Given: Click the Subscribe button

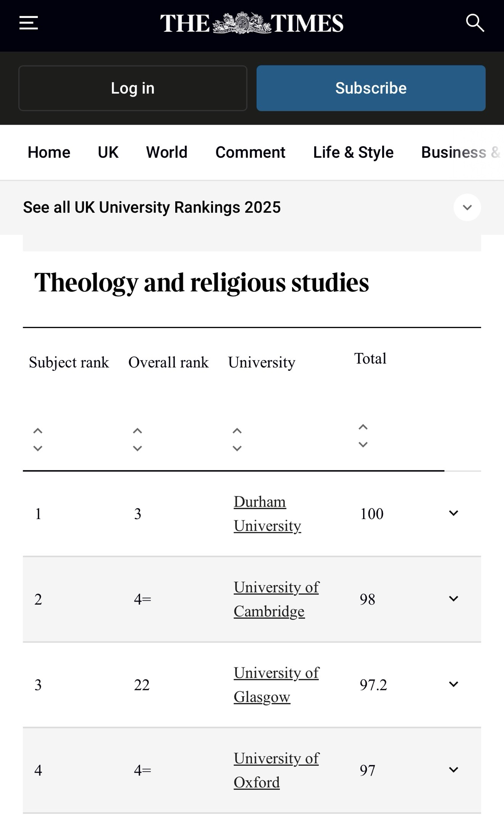Looking at the screenshot, I should tap(371, 88).
